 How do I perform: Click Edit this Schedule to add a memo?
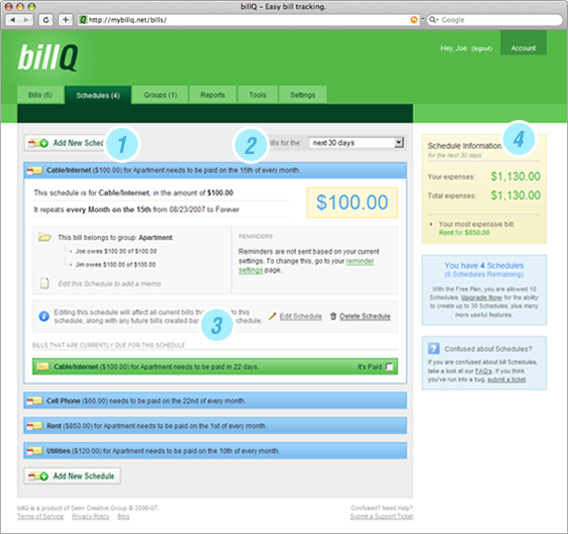pos(109,284)
